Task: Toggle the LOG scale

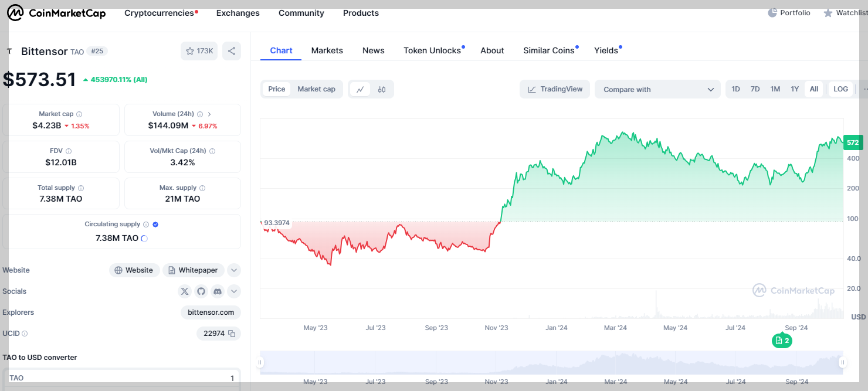Action: pos(840,89)
